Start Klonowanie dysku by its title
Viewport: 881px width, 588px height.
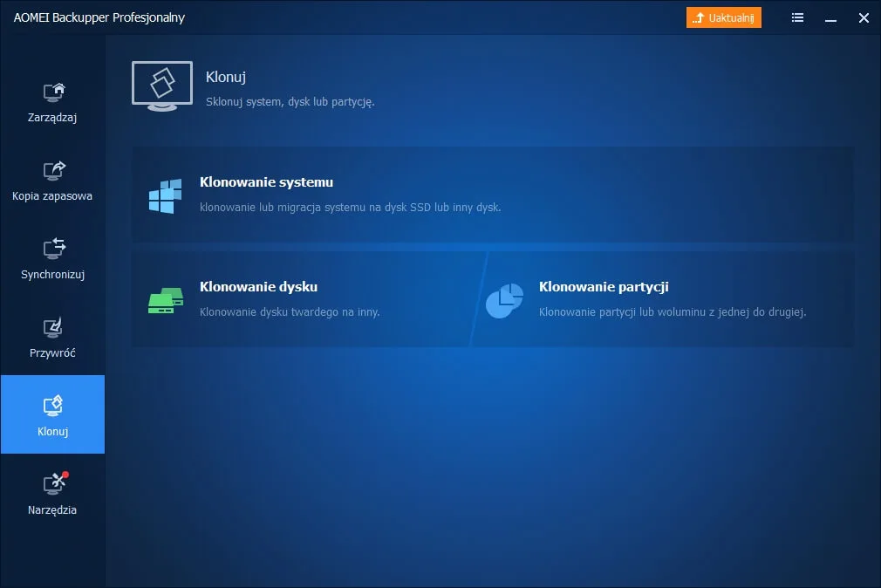(x=258, y=286)
